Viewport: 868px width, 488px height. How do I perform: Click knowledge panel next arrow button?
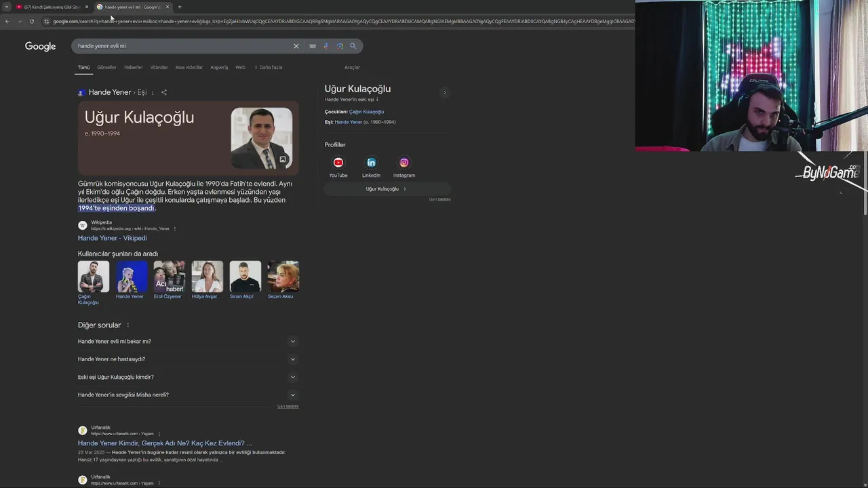[x=444, y=92]
